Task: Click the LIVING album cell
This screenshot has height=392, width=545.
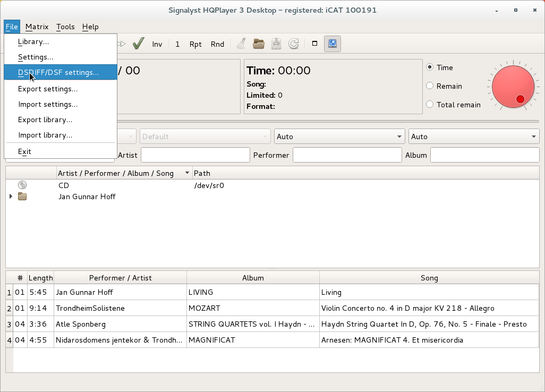Action: (253, 292)
